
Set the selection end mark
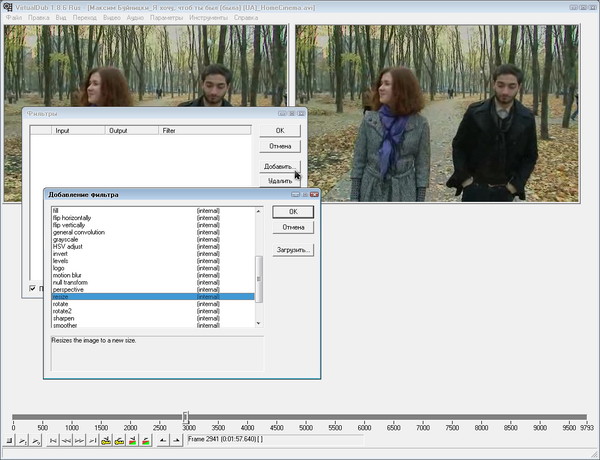point(176,441)
